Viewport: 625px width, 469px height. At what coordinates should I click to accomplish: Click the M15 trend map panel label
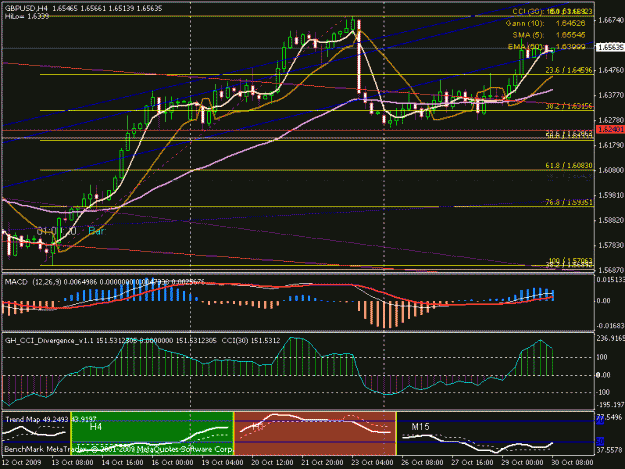420,427
